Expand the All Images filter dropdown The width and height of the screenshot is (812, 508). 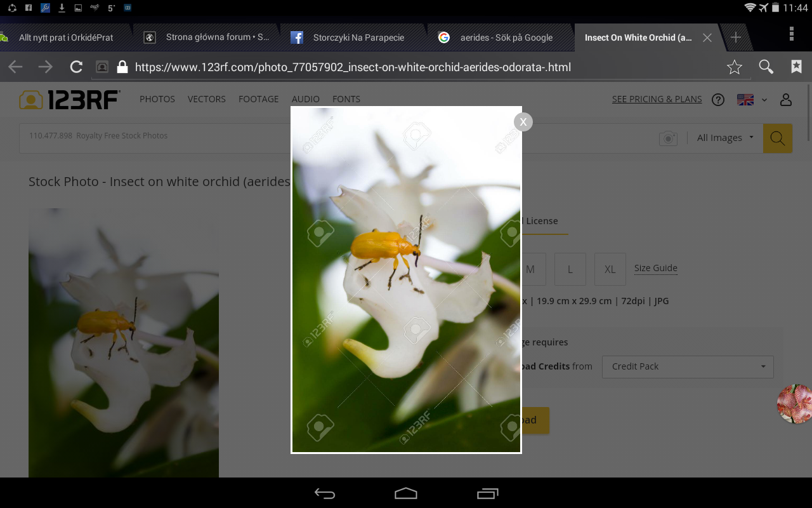pos(725,138)
